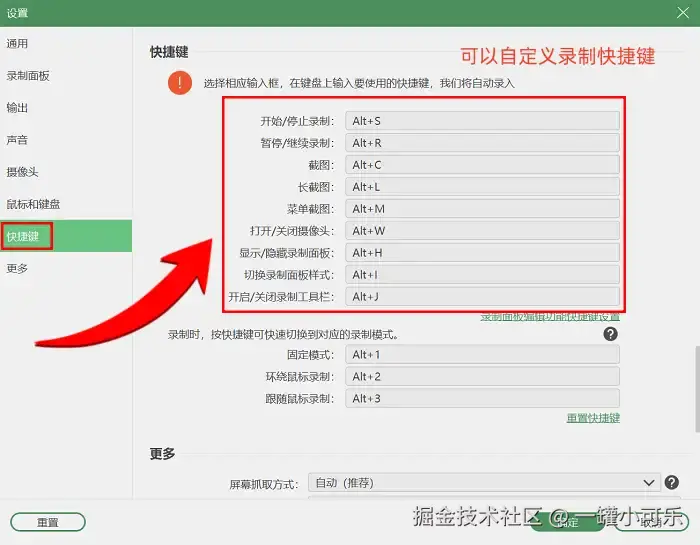Click the 显示/隐藏录制面板 shortcut field
The image size is (700, 545).
pos(482,253)
